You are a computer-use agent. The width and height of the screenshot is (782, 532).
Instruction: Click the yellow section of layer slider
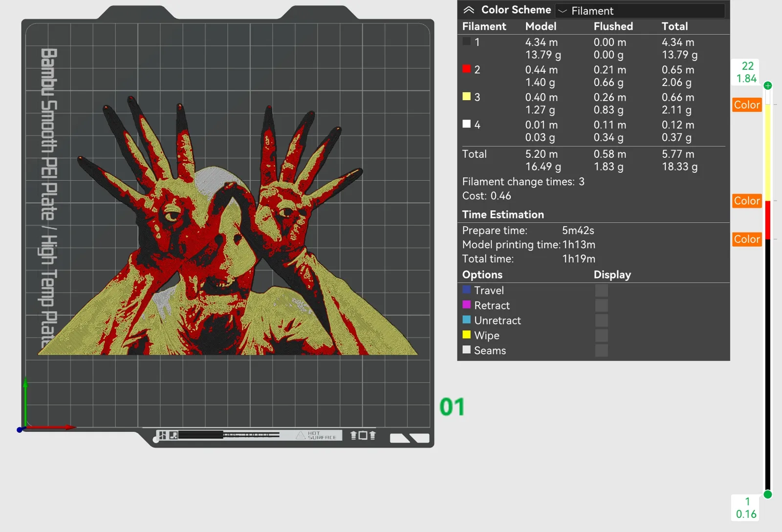click(x=768, y=152)
